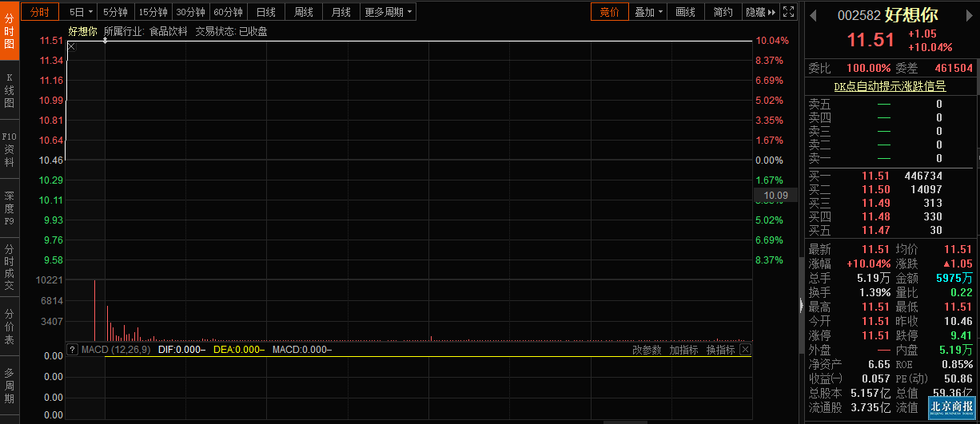The width and height of the screenshot is (980, 424).
Task: Switch to the 月线 monthly chart tab
Action: 341,12
